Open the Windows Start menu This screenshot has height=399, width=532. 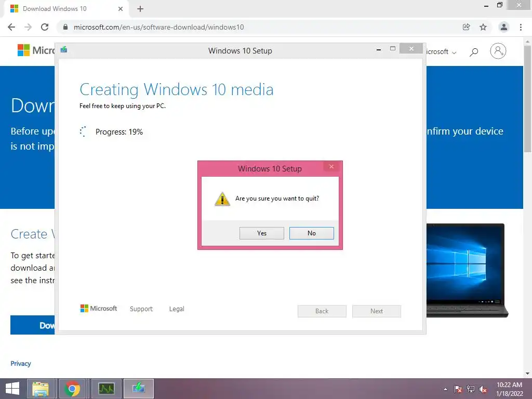coord(12,389)
